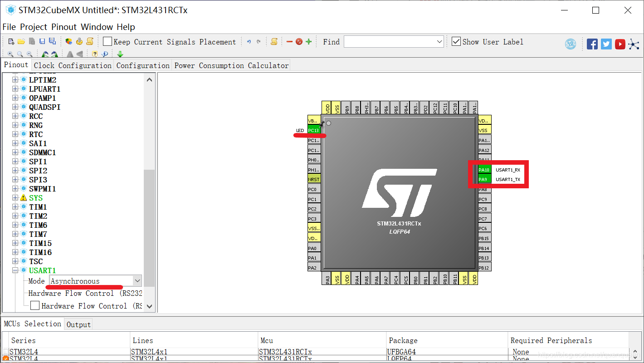Click the New Project toolbar icon
The image size is (644, 363).
[11, 42]
